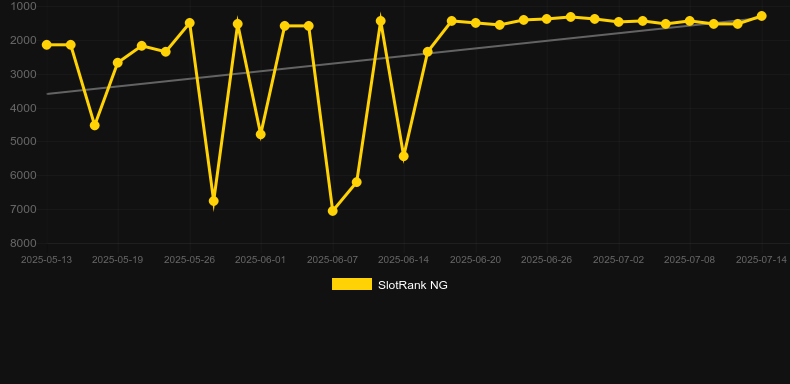Click the 2025-07-02 x-axis label
Image resolution: width=790 pixels, height=384 pixels.
[619, 260]
